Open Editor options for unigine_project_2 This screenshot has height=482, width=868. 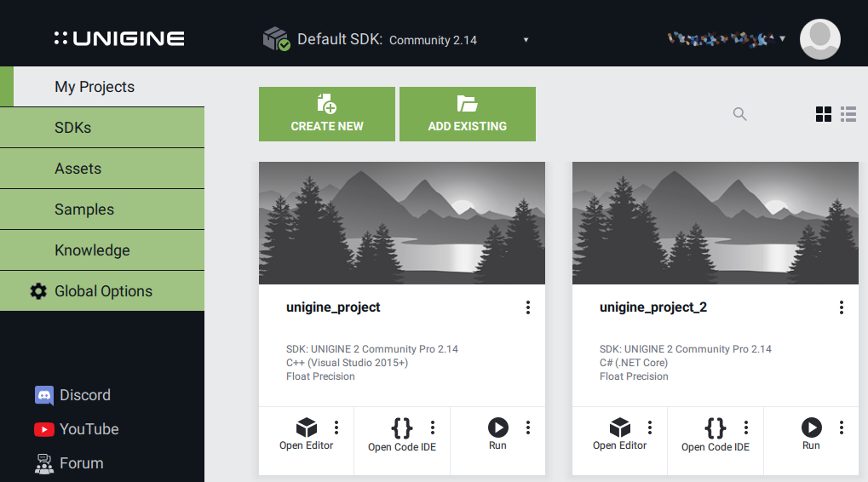(x=650, y=427)
